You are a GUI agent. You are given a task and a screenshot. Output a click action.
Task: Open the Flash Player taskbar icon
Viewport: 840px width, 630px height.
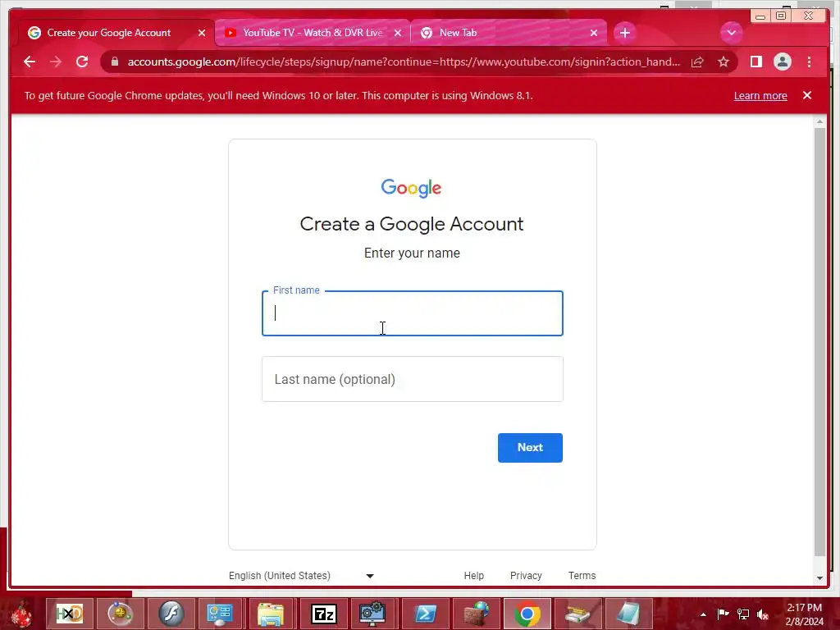171,614
